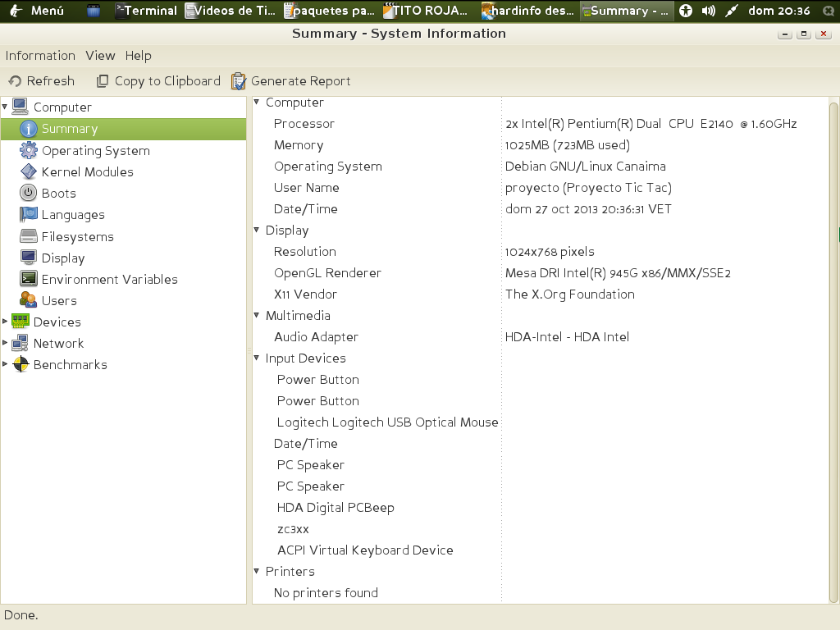Expand the Benchmarks tree node
Viewport: 840px width, 630px height.
6,364
